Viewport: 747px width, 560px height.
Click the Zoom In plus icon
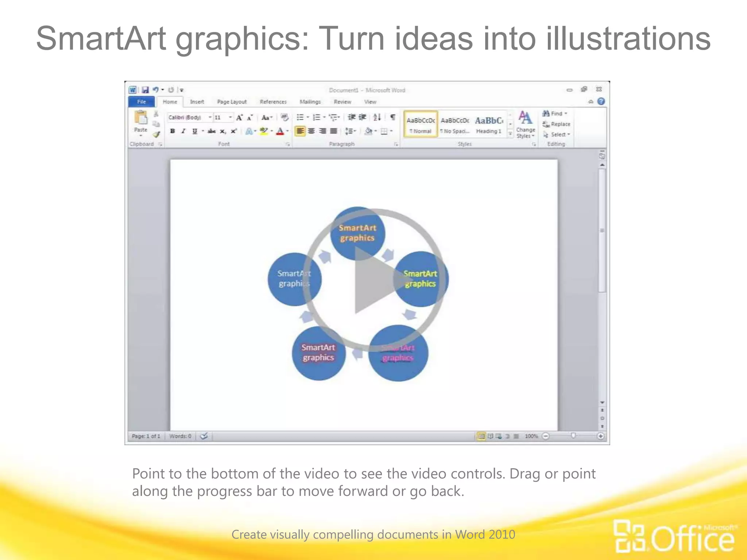point(600,436)
